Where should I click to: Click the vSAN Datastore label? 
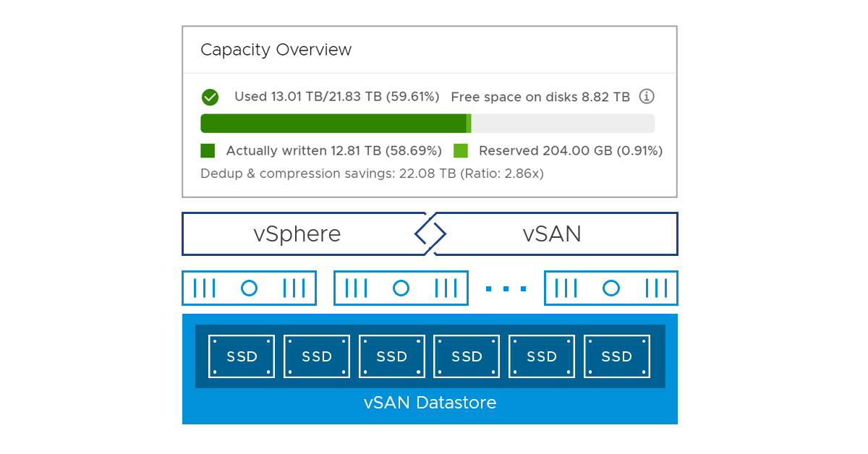tap(430, 403)
